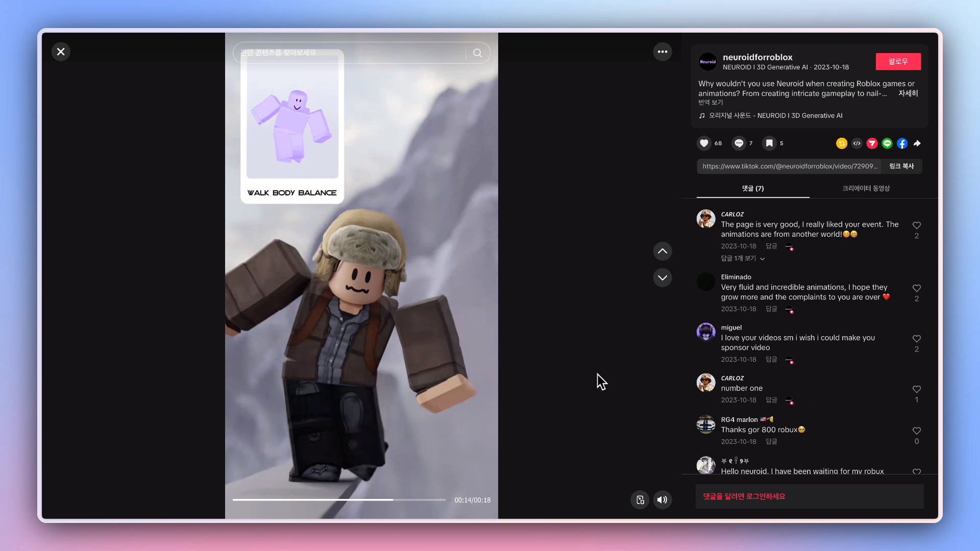Click the red 팔로우 follow button
980x551 pixels.
pos(898,61)
